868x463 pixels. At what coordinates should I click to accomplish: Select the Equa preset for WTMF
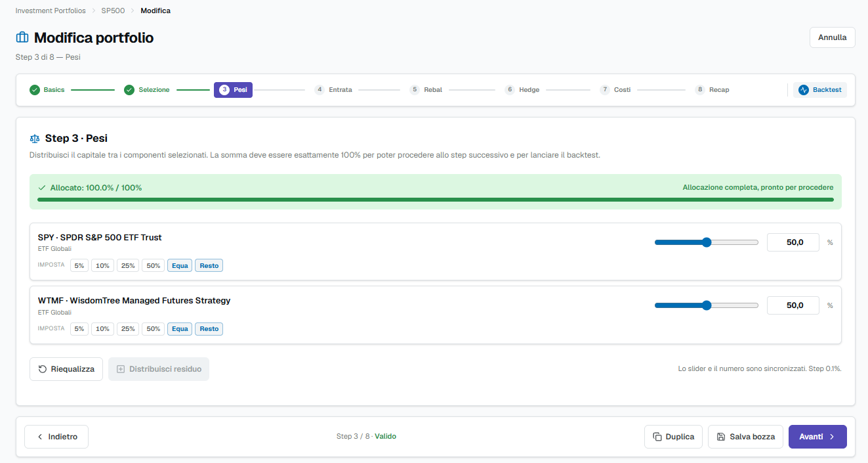click(x=180, y=329)
